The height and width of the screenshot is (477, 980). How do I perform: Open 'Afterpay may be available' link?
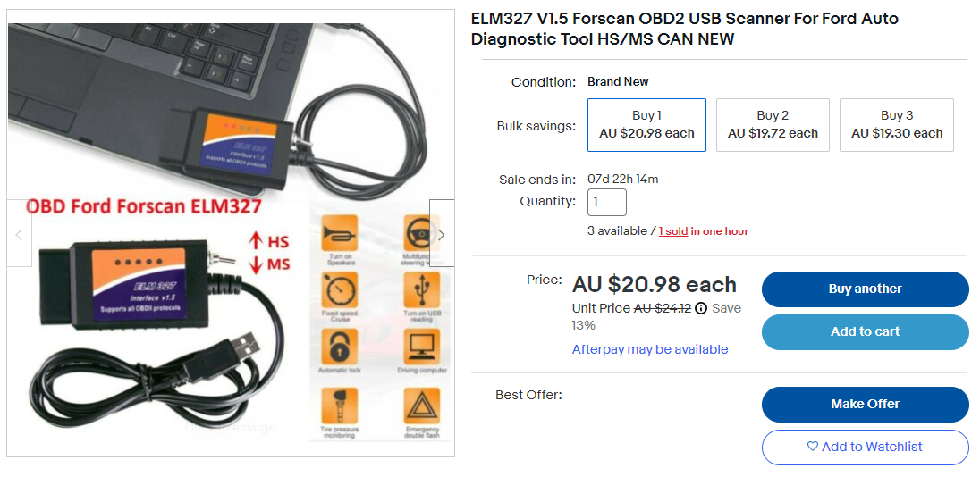(x=650, y=349)
